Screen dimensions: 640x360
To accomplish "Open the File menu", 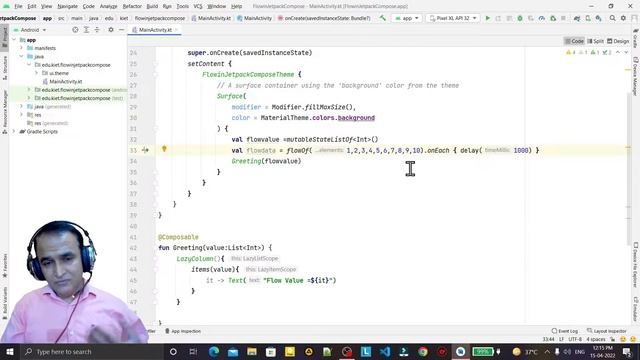I will tap(18, 6).
